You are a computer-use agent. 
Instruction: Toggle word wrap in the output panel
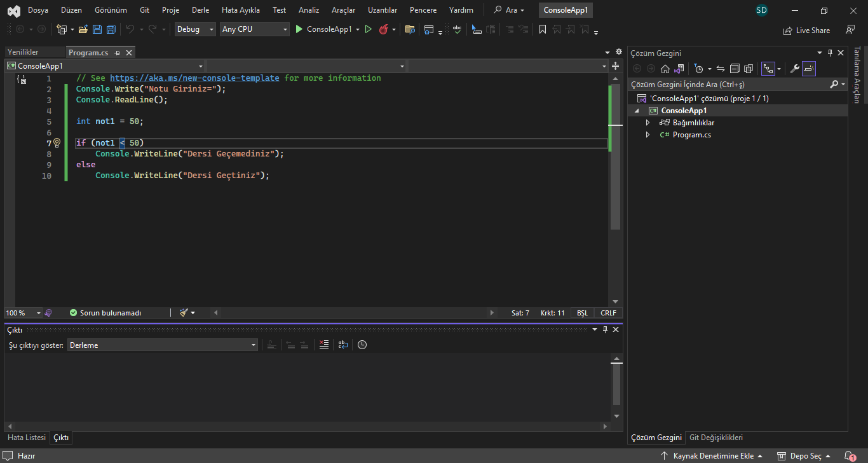point(343,345)
